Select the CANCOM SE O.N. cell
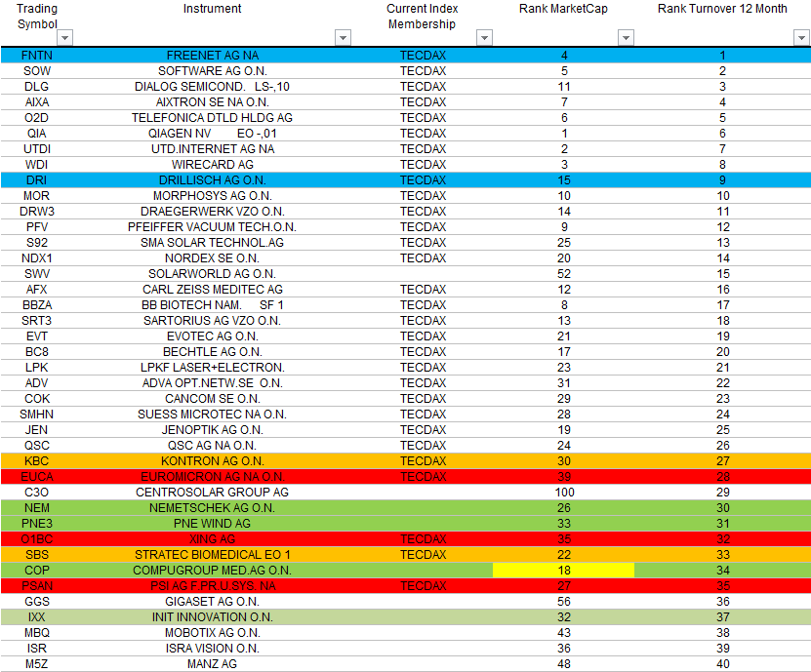The width and height of the screenshot is (811, 672). (x=213, y=399)
